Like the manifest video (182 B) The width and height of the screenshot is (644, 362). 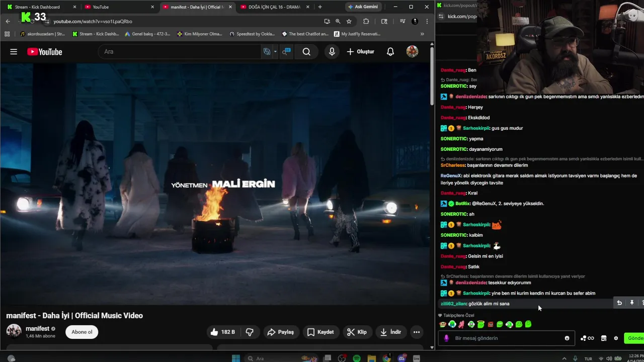point(222,332)
